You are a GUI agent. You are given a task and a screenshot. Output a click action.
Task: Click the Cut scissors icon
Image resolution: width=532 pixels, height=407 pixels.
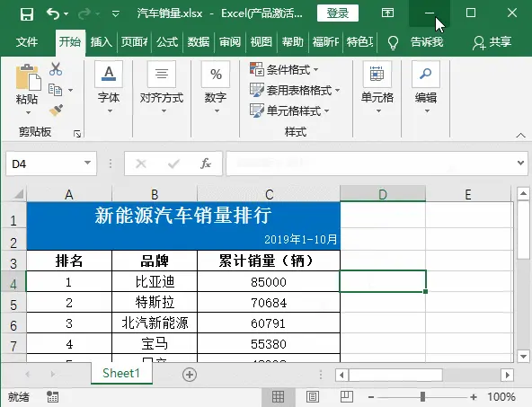coord(56,69)
